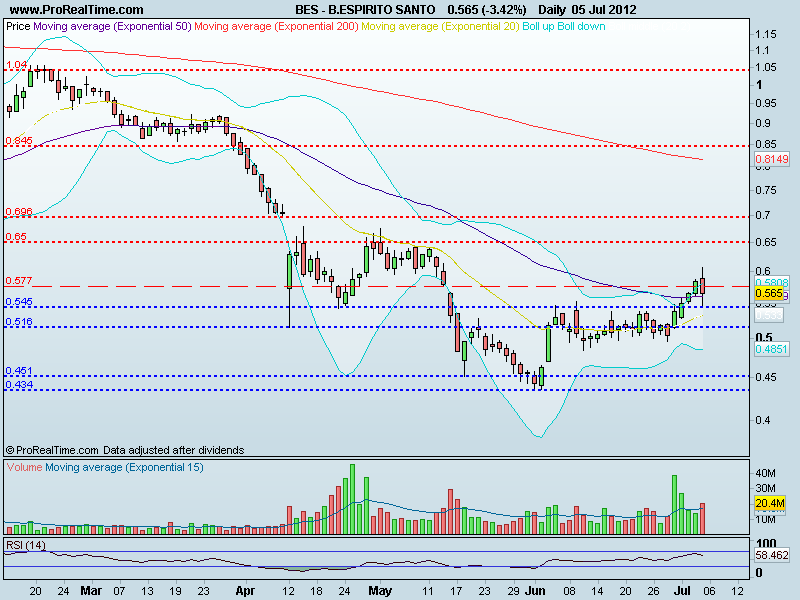This screenshot has height=600, width=800.
Task: Click the red 1.04 resistance level label
Action: [x=16, y=65]
